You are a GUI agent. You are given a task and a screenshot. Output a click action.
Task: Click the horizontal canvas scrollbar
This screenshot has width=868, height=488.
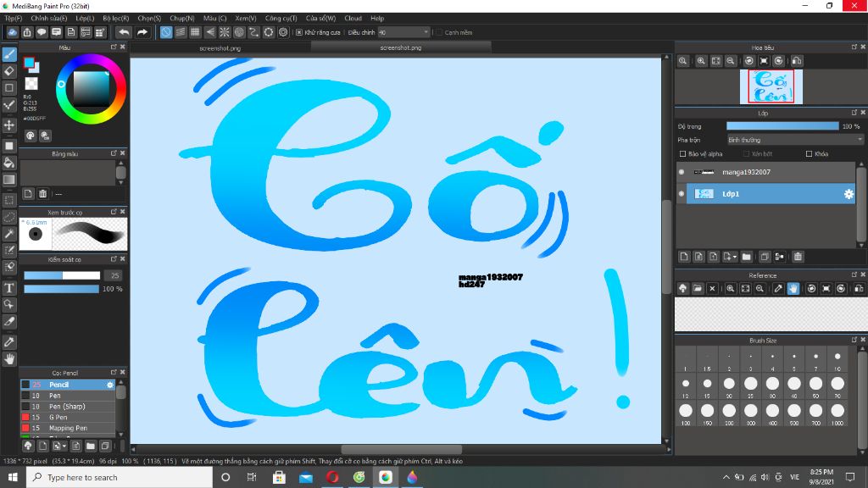coord(401,449)
